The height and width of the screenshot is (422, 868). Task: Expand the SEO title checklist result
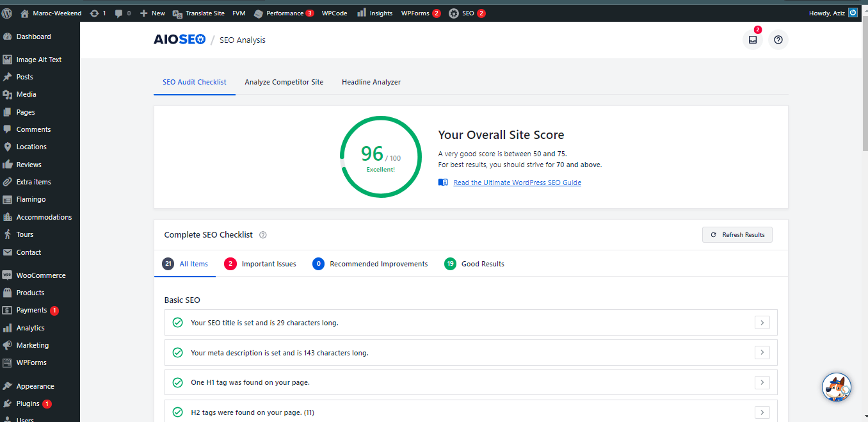pos(762,322)
